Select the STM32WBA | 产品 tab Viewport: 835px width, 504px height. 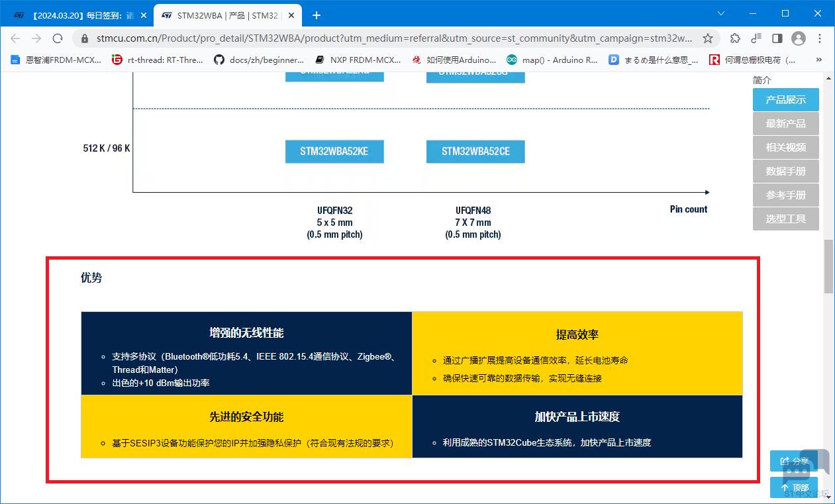point(228,15)
